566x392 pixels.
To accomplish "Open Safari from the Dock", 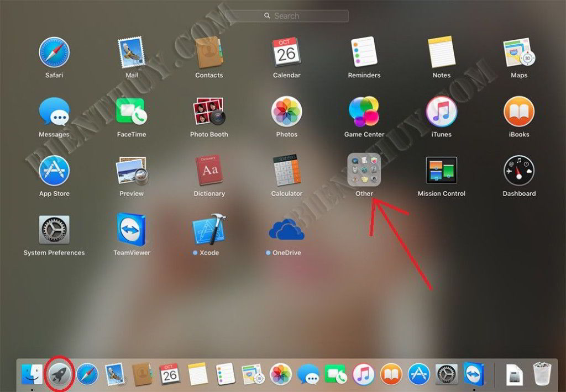I will click(87, 374).
